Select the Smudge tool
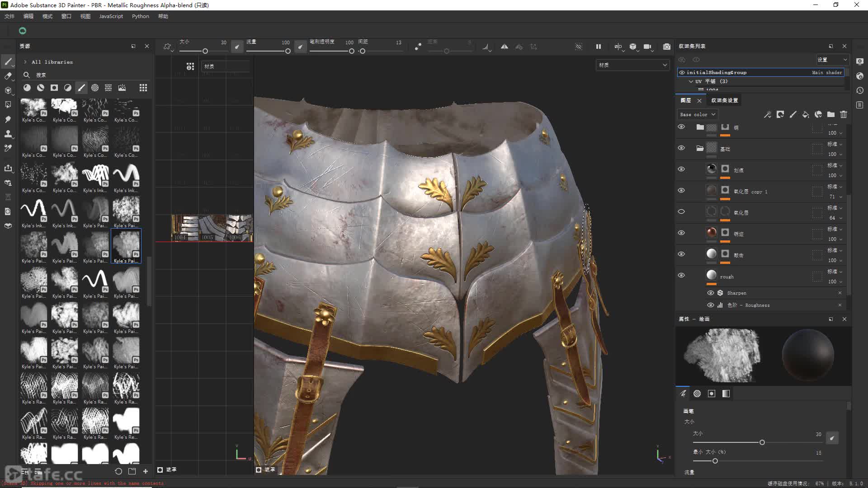This screenshot has height=488, width=868. [8, 119]
